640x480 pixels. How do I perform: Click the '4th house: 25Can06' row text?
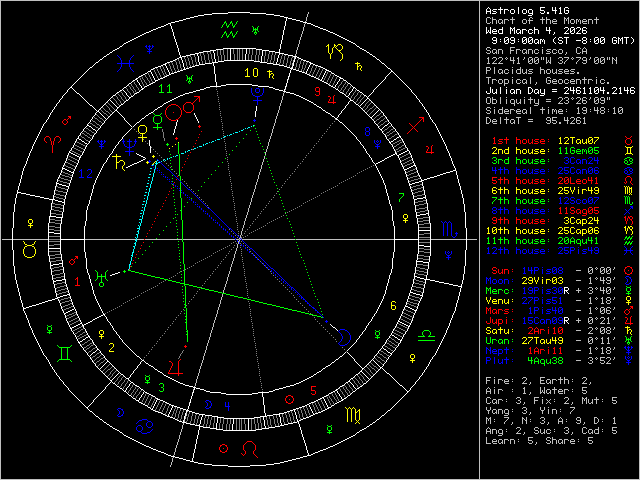pos(545,171)
